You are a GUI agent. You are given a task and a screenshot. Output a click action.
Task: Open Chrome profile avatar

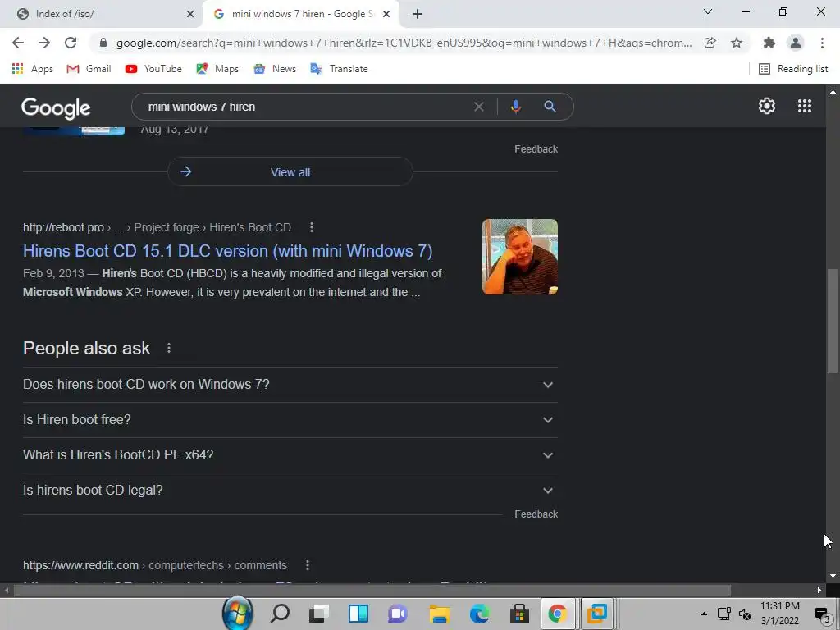coord(796,43)
